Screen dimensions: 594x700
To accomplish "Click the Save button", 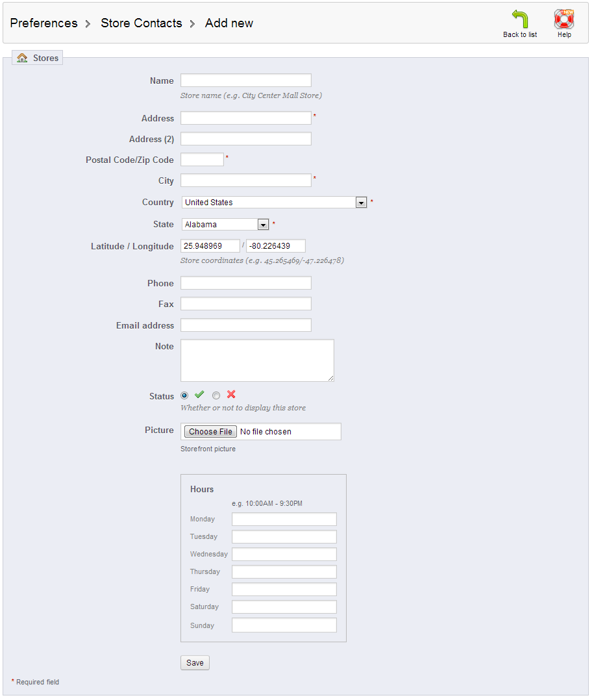I will (195, 663).
